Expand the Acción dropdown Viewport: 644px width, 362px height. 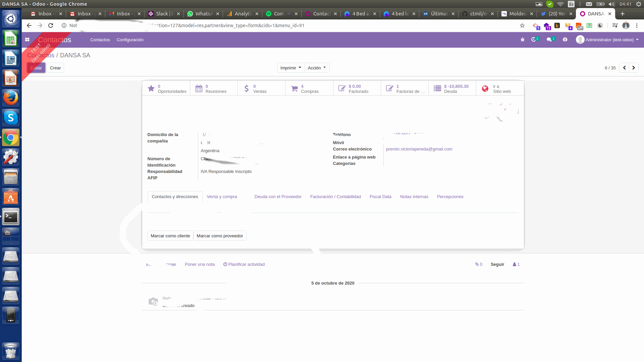pos(317,68)
